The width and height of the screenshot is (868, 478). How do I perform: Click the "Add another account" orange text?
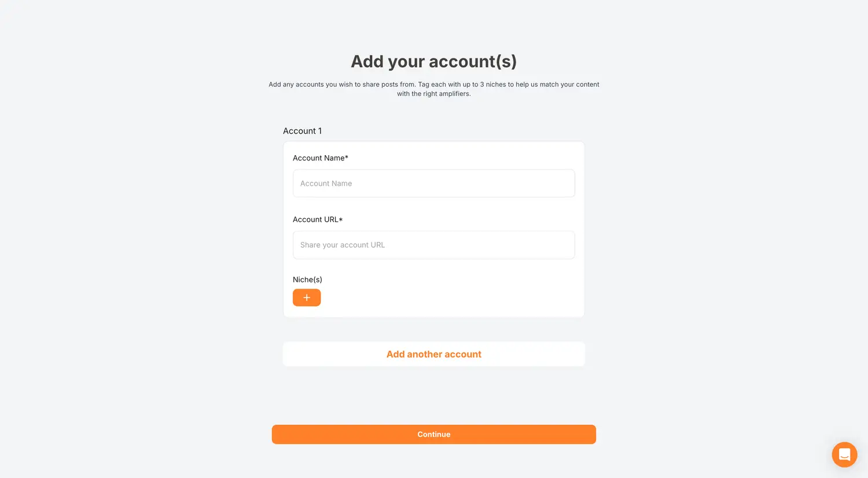click(x=433, y=354)
